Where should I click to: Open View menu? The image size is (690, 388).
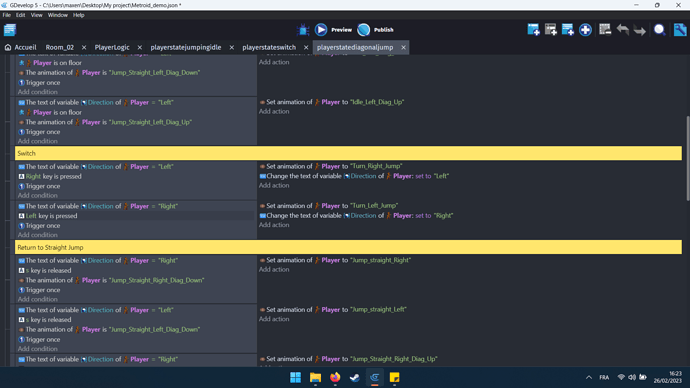click(x=37, y=15)
